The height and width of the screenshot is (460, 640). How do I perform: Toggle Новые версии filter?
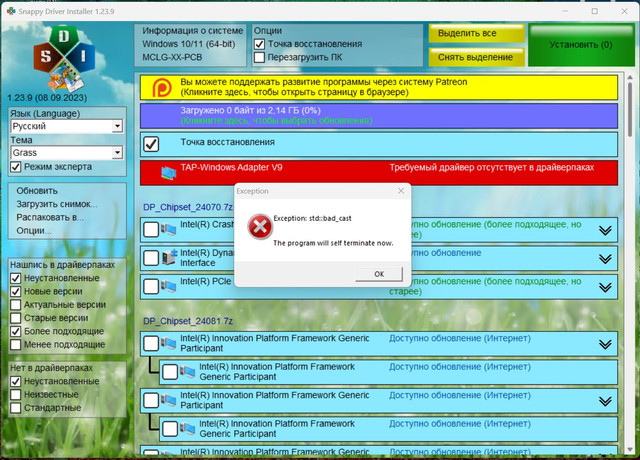pos(16,291)
